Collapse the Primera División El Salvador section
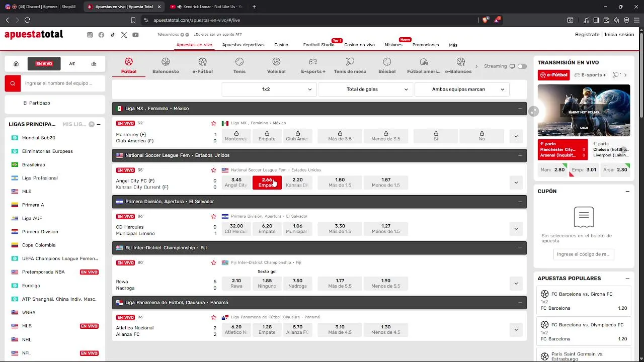This screenshot has width=644, height=362. point(520,202)
